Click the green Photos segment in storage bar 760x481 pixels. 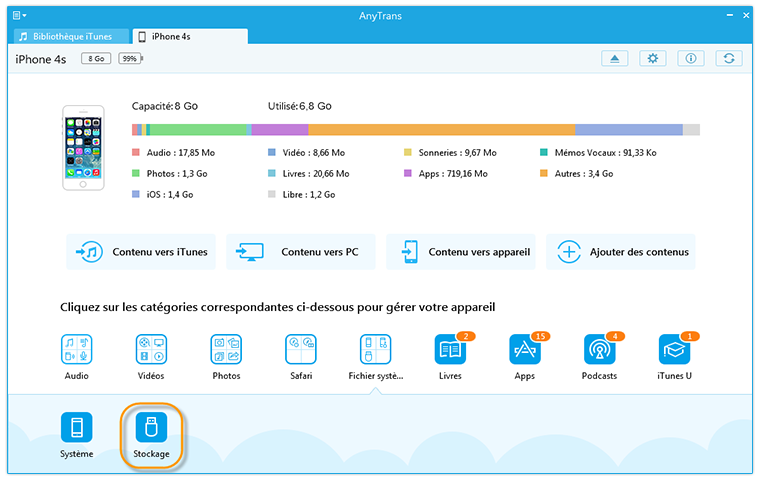(x=198, y=129)
